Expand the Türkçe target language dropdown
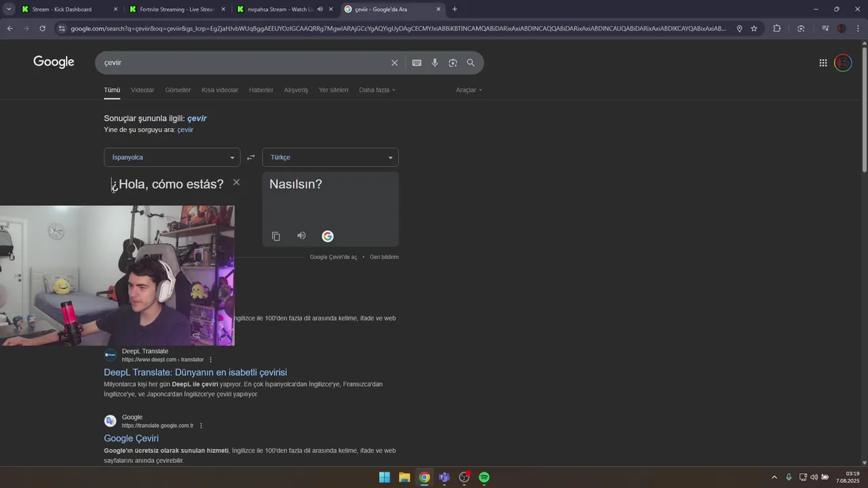The height and width of the screenshot is (488, 868). [330, 157]
